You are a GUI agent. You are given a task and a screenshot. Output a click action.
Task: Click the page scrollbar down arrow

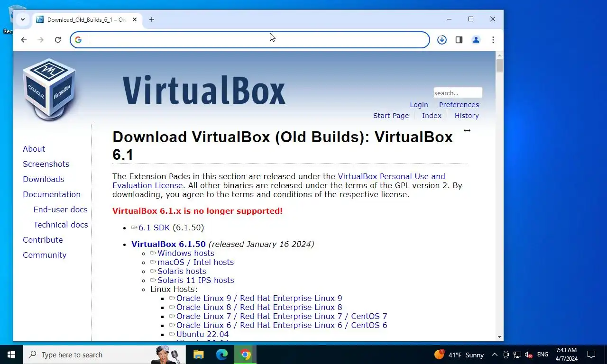click(499, 337)
